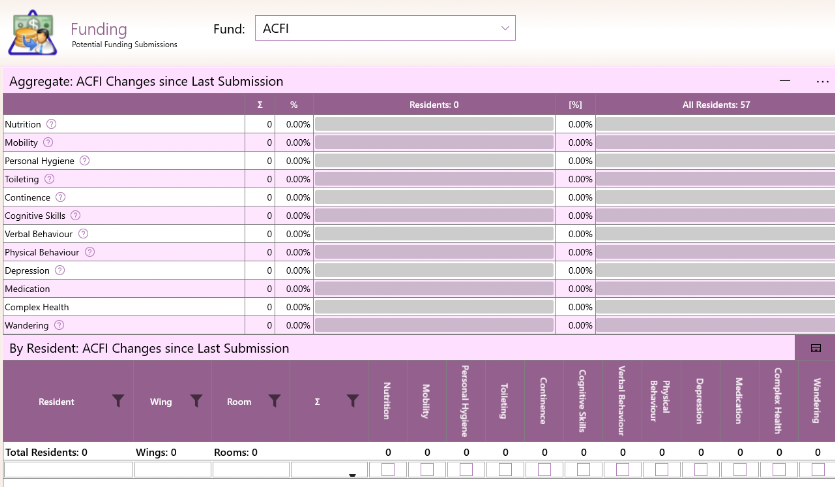Tick the Cognitive Skills filter checkbox
The height and width of the screenshot is (487, 835).
[584, 469]
